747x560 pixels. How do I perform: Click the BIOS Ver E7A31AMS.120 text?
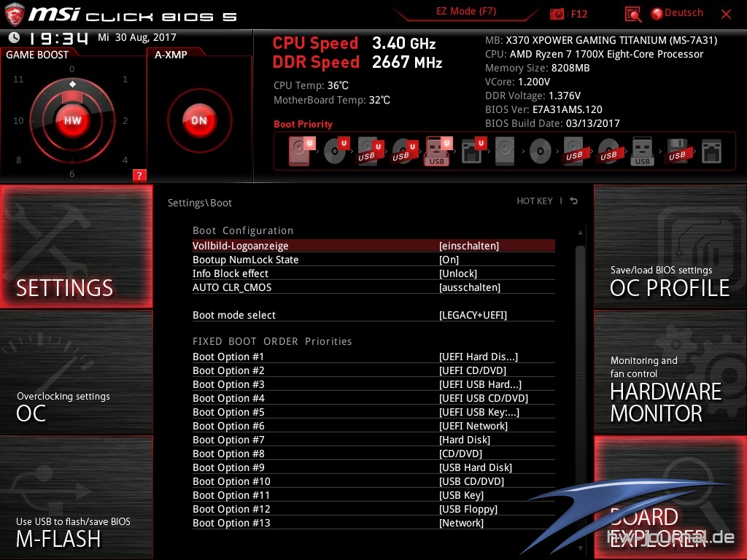coord(543,109)
